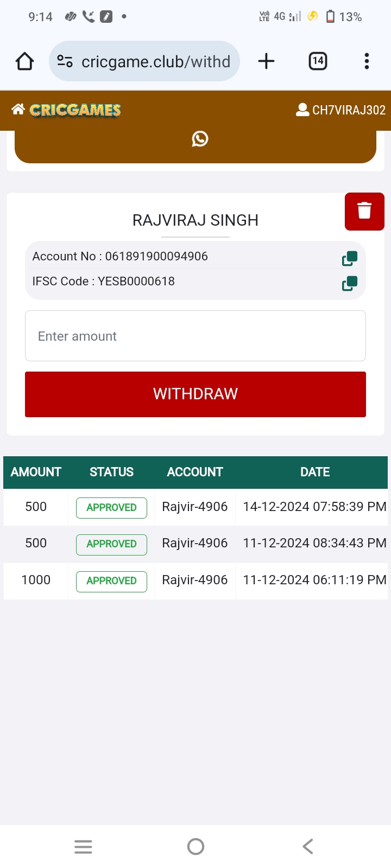Open CH7VIRAJ302 user profile

click(340, 110)
